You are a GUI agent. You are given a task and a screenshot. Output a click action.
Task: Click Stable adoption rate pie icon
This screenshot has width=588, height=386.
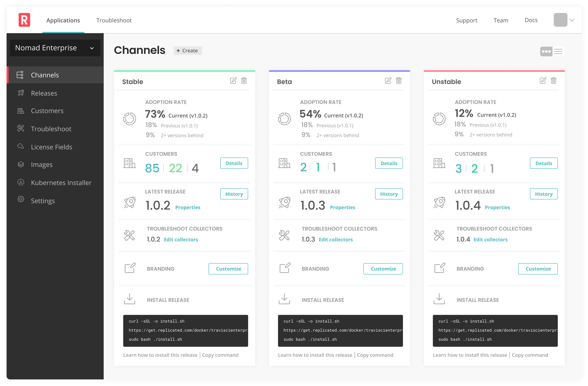coord(129,119)
